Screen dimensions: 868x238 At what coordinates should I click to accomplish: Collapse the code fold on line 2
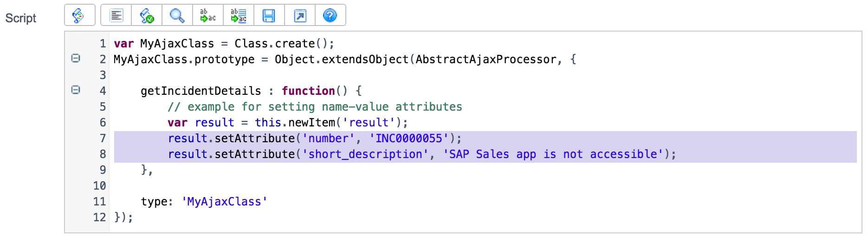(76, 58)
